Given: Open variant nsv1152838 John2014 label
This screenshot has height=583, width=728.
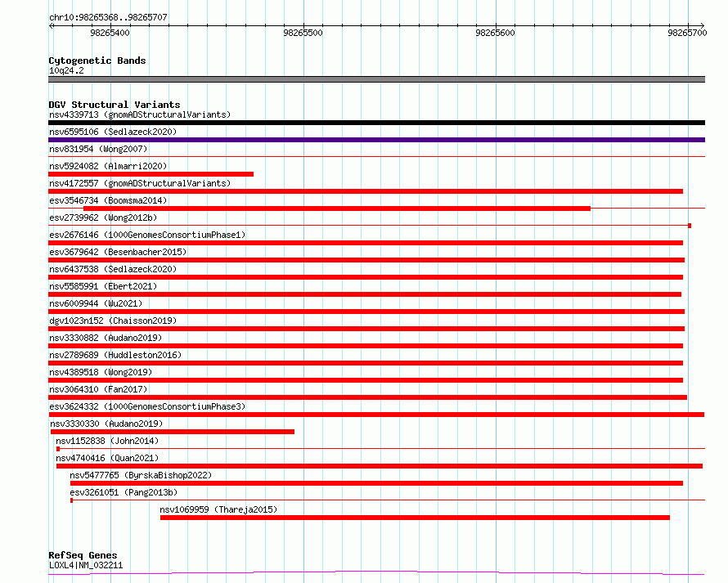Looking at the screenshot, I should pyautogui.click(x=107, y=441).
